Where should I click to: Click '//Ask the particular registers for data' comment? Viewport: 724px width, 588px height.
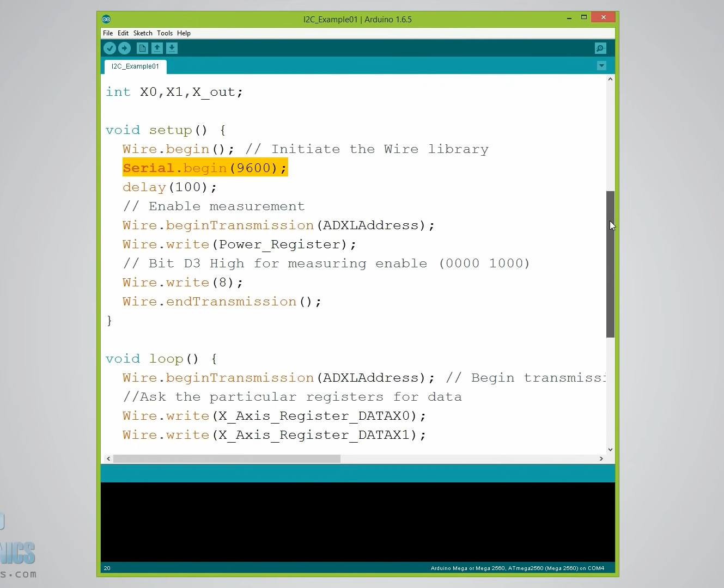(x=292, y=397)
